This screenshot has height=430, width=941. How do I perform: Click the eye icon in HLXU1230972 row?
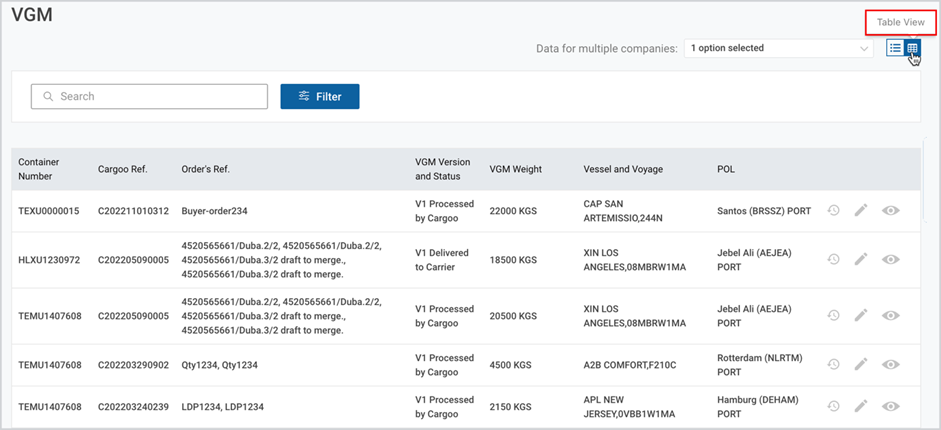(x=891, y=259)
